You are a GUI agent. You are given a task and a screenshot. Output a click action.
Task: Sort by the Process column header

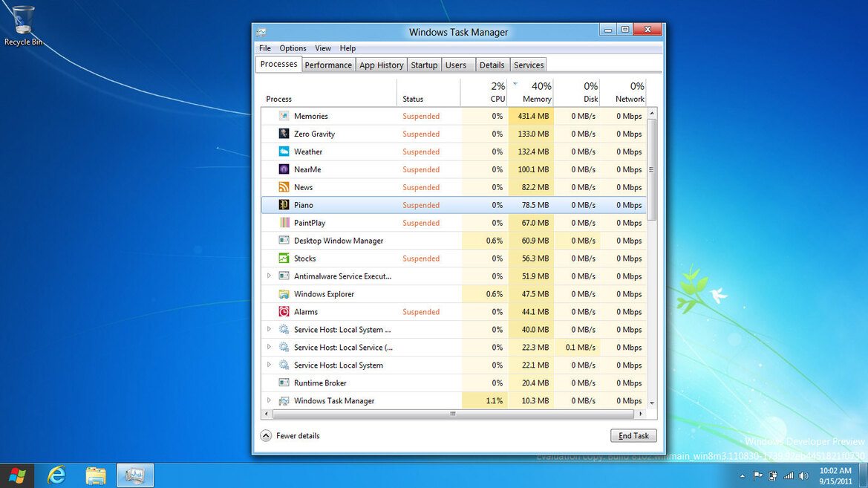pyautogui.click(x=329, y=92)
